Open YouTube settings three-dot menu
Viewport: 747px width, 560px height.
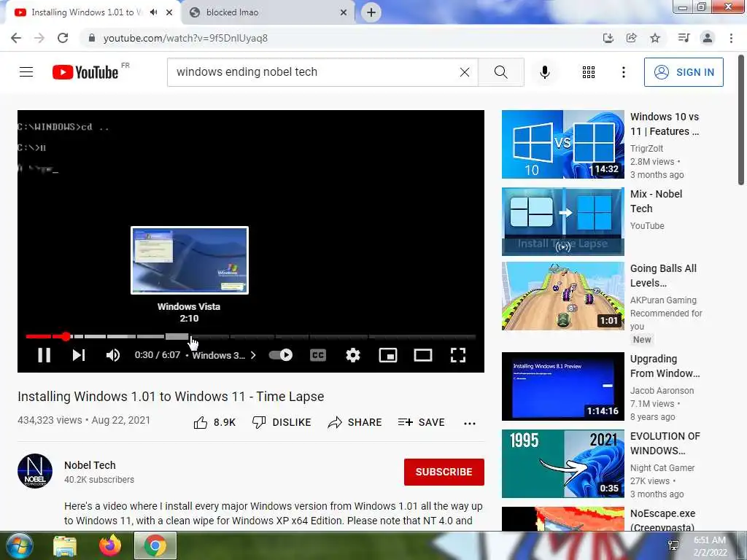(623, 72)
